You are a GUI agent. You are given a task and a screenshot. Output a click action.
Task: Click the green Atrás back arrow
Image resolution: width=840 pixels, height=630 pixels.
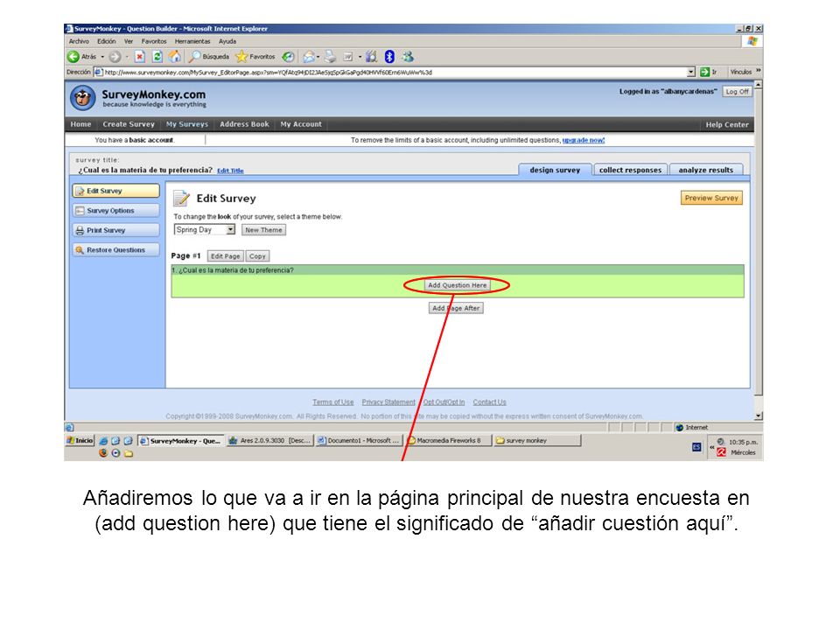pyautogui.click(x=73, y=56)
